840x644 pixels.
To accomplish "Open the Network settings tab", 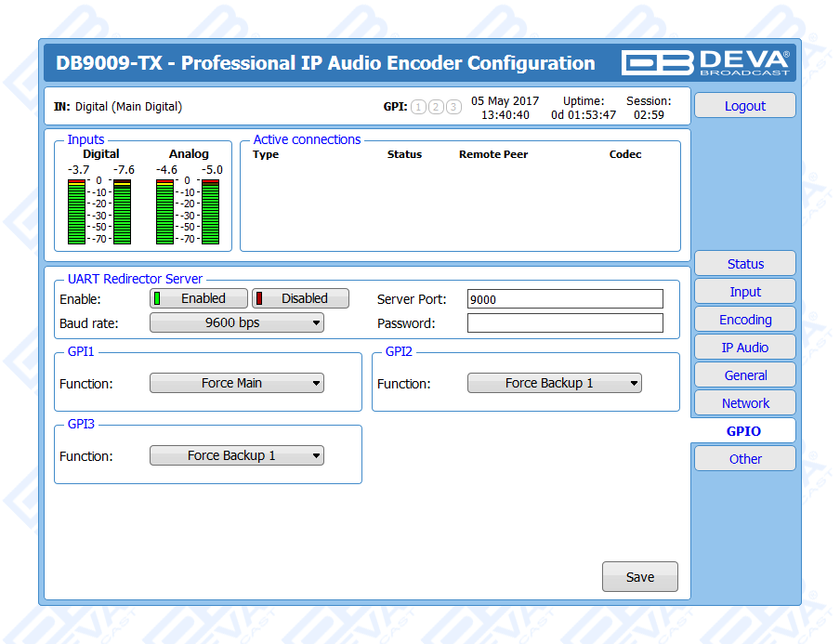I will [744, 403].
